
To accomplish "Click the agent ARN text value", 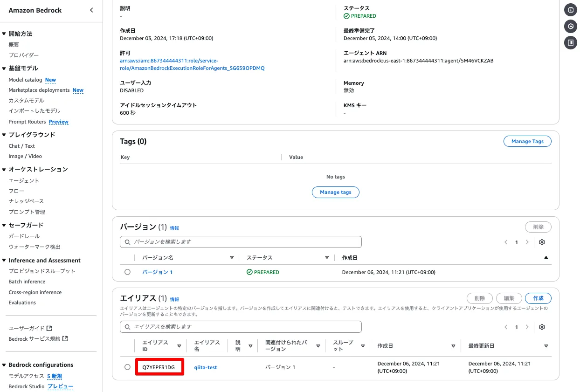I will point(418,61).
